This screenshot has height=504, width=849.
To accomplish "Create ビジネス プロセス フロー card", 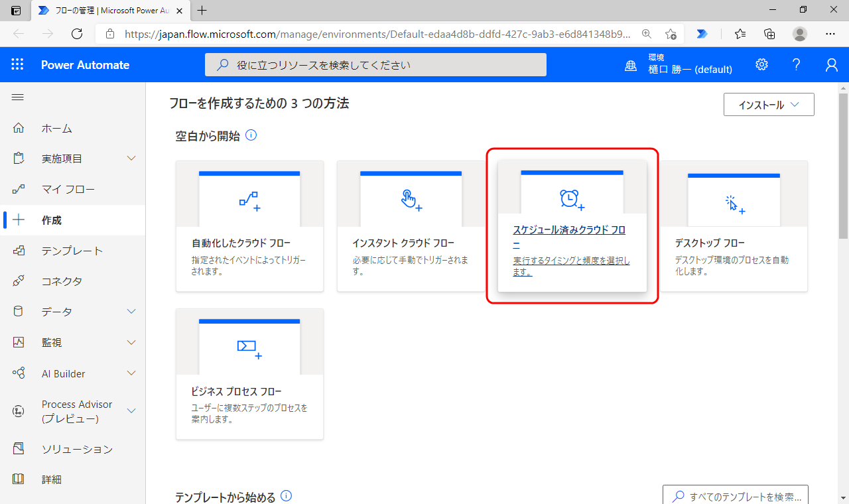I will point(249,374).
